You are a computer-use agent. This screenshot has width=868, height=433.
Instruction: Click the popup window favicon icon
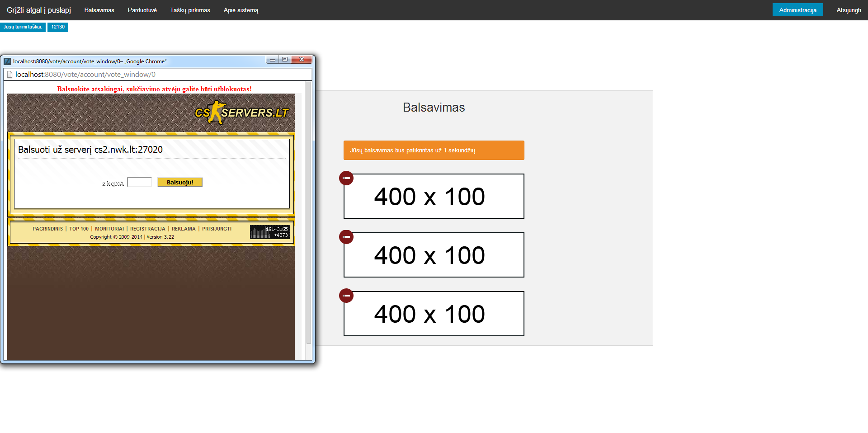pos(7,61)
